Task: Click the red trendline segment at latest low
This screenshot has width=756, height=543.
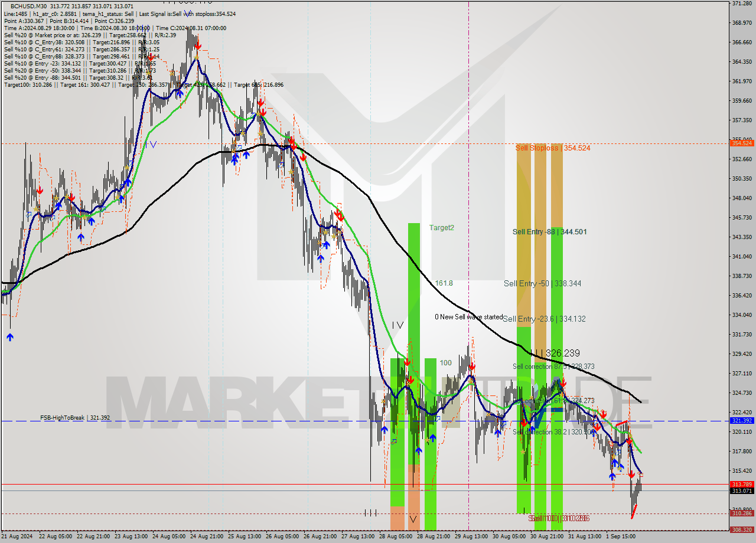Action: click(x=634, y=511)
